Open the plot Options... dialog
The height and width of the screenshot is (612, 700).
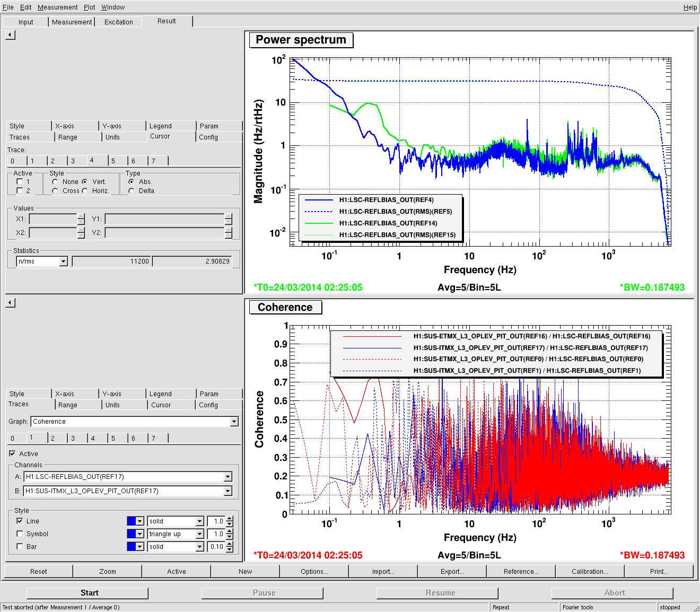point(314,572)
